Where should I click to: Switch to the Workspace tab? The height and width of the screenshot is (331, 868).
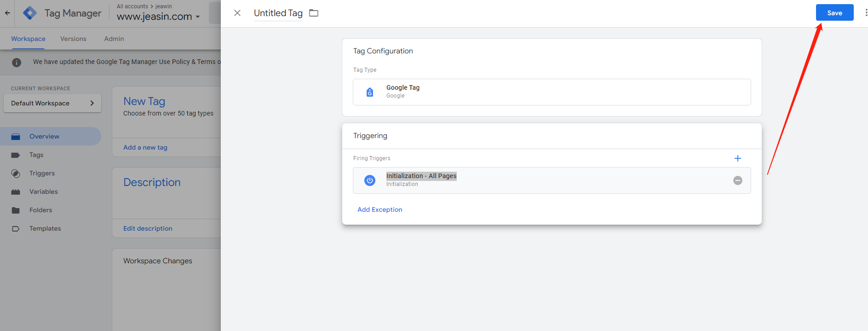pos(28,39)
